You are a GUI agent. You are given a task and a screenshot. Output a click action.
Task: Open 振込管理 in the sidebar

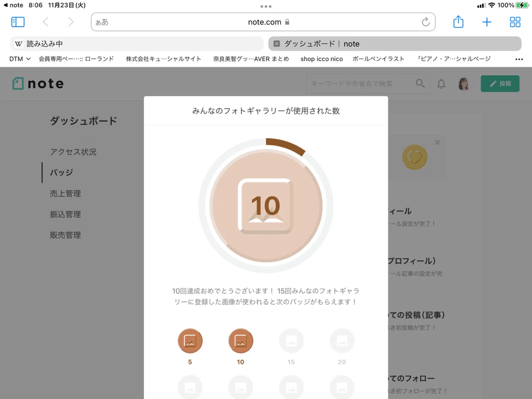(x=65, y=214)
